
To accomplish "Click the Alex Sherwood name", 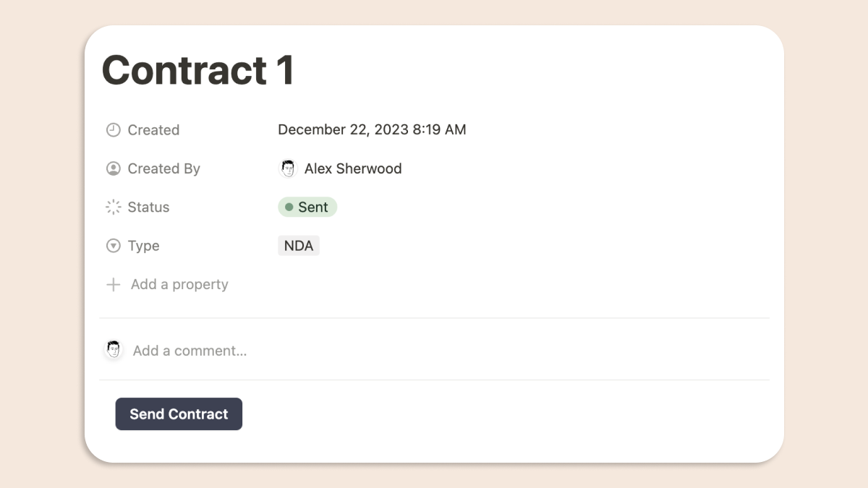I will coord(353,168).
